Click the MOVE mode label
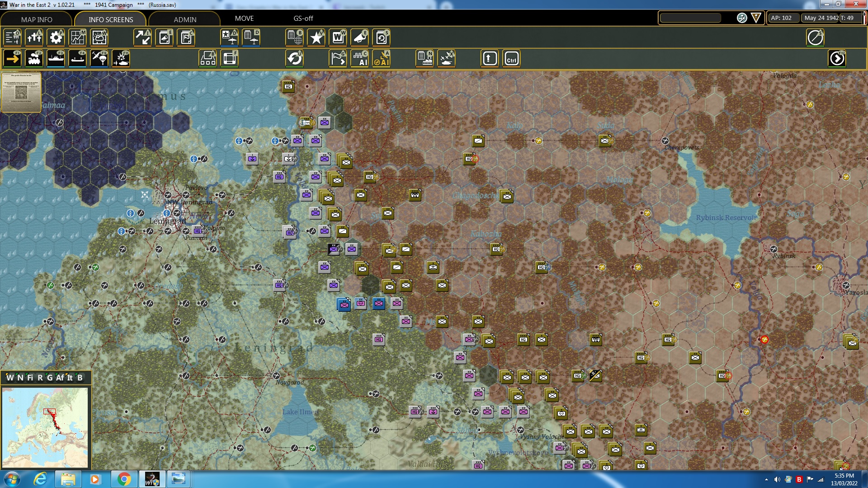The image size is (868, 488). [x=244, y=19]
